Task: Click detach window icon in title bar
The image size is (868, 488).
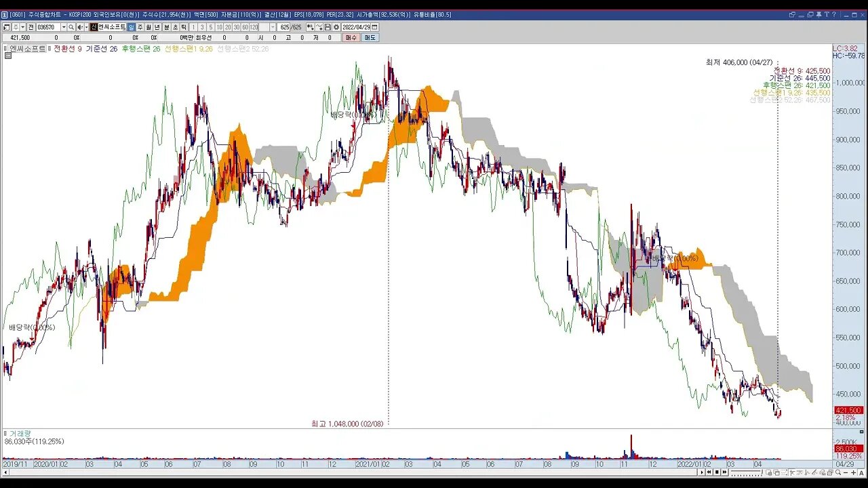Action: pyautogui.click(x=792, y=14)
